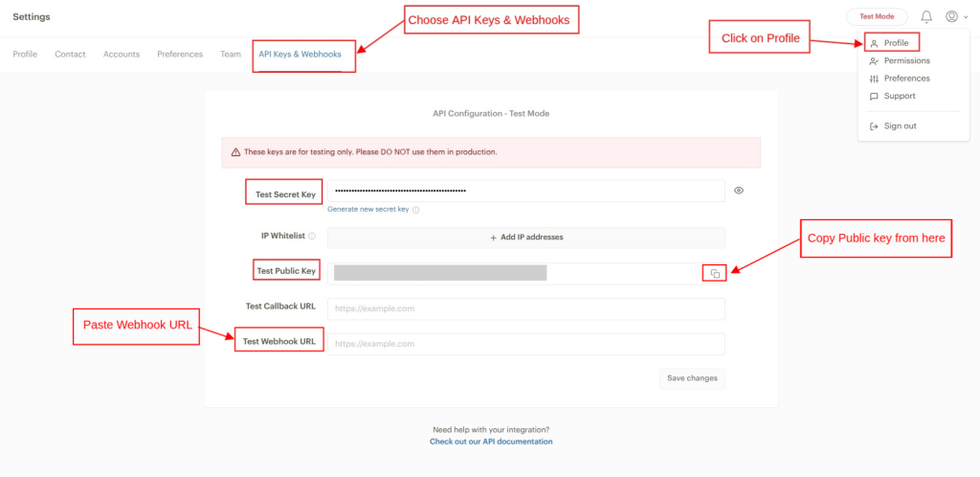The width and height of the screenshot is (980, 477).
Task: Collapse the account dropdown chevron
Action: tap(967, 17)
